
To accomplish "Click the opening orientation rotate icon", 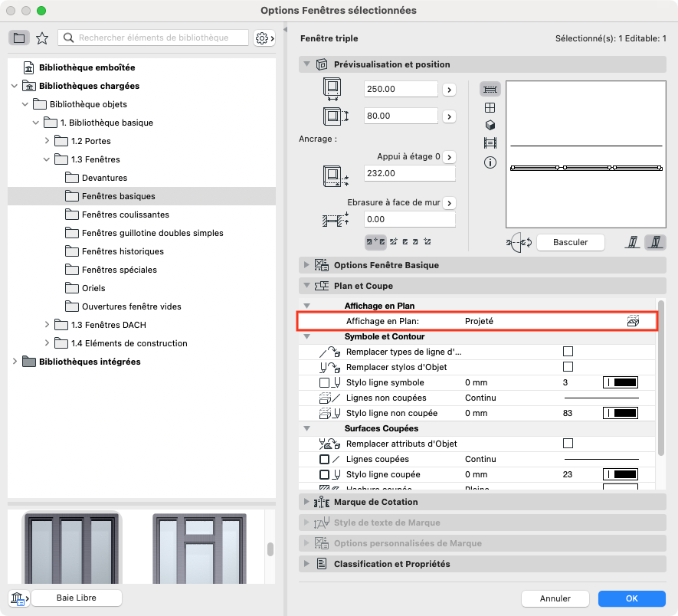I will (519, 242).
